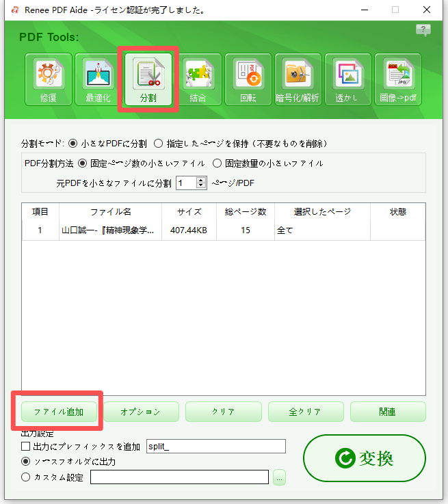Screen dimensions: 448x504
Task: Select the 山口誠一-『精神現象学... file row
Action: coord(224,230)
